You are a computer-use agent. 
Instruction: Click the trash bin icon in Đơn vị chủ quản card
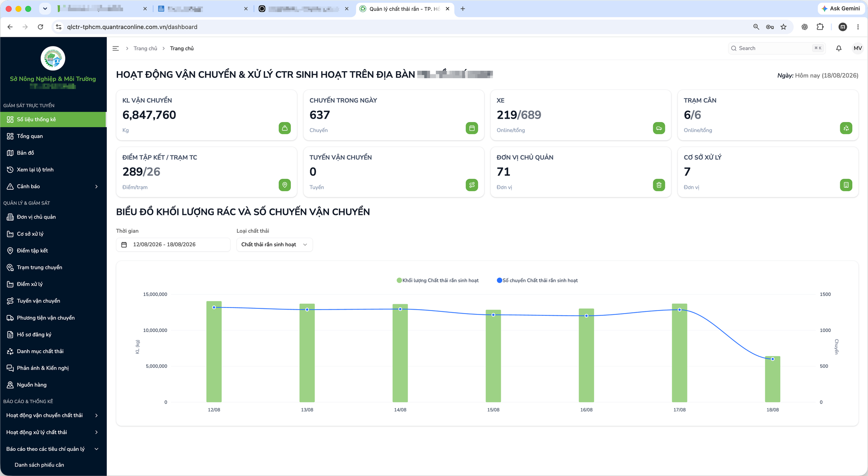coord(659,185)
